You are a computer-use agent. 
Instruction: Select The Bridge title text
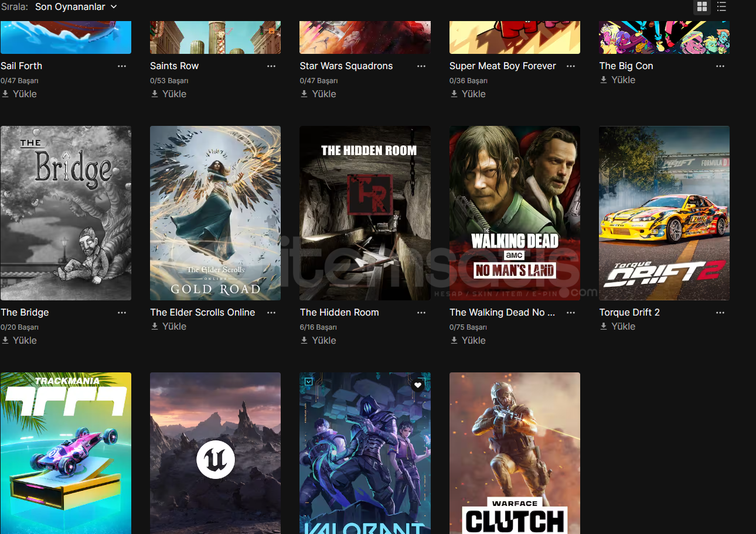[x=25, y=313]
